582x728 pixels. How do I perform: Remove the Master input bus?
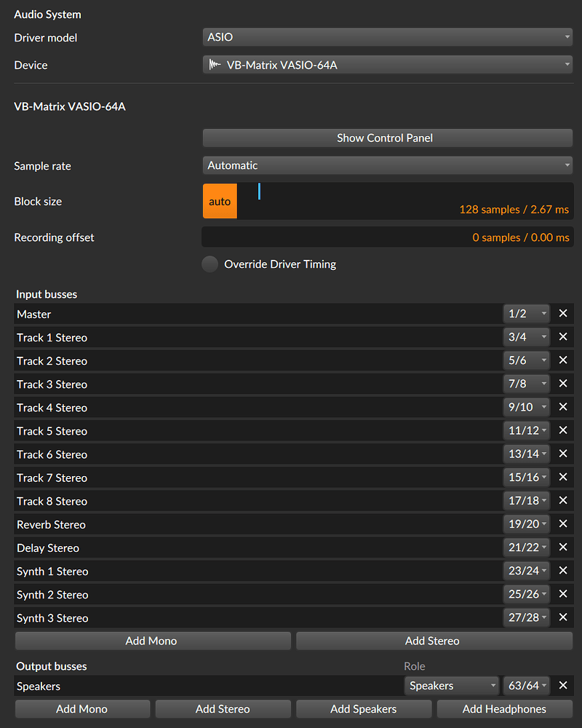click(562, 314)
